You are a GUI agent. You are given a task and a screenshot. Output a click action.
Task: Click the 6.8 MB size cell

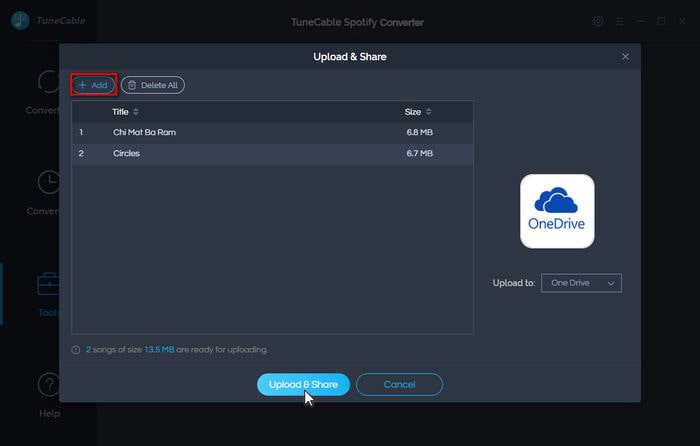click(x=419, y=133)
